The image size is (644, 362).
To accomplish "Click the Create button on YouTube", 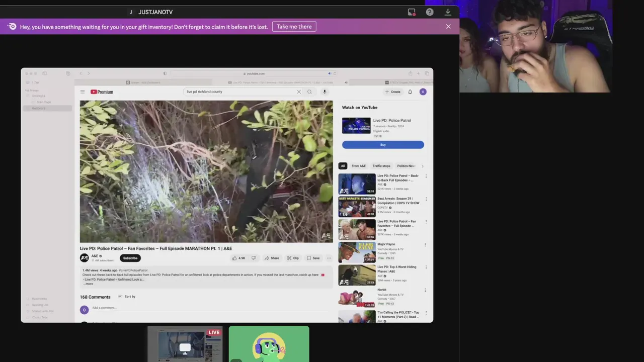I will [392, 92].
